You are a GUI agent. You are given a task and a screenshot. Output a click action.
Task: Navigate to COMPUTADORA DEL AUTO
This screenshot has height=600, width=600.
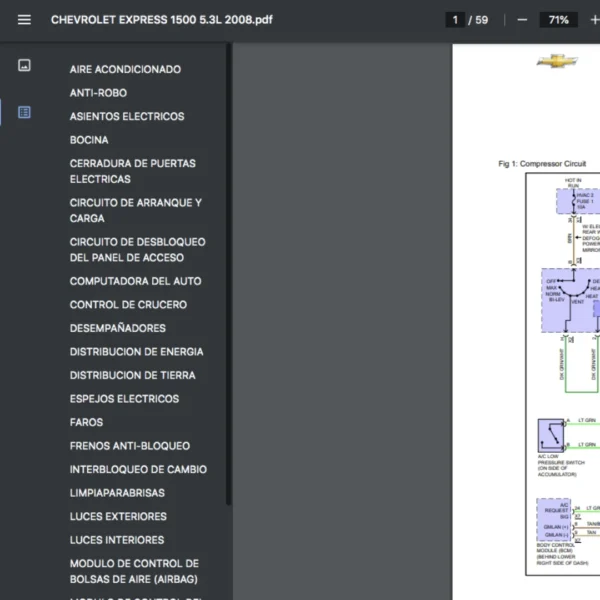135,281
